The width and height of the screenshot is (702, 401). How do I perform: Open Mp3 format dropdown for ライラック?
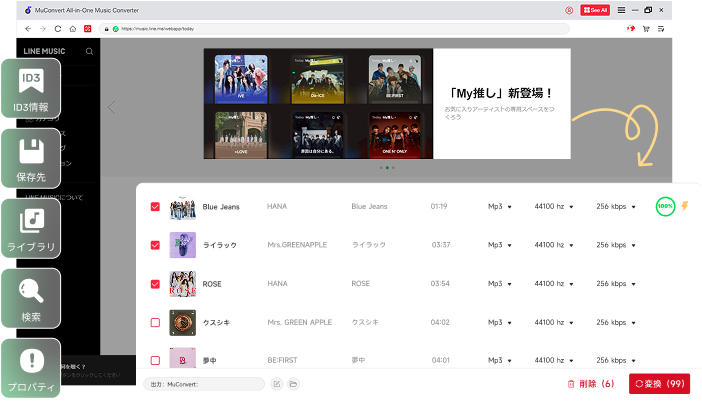click(500, 245)
